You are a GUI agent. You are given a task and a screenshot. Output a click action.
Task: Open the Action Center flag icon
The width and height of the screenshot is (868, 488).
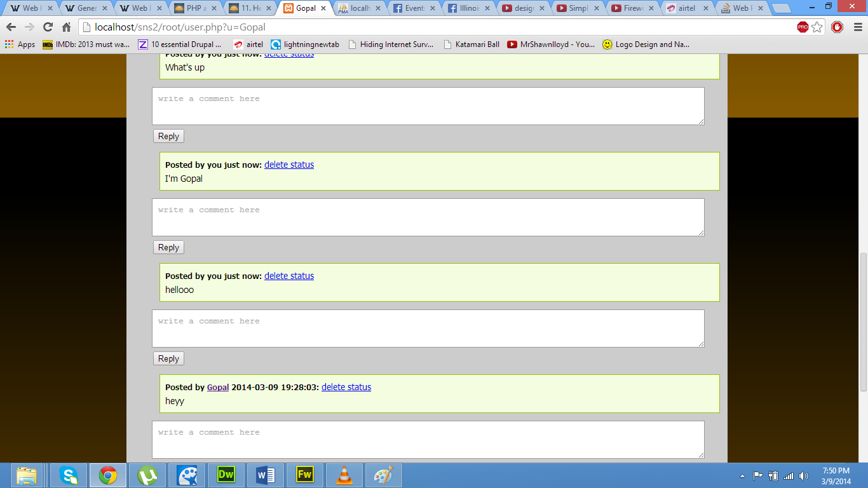(757, 476)
